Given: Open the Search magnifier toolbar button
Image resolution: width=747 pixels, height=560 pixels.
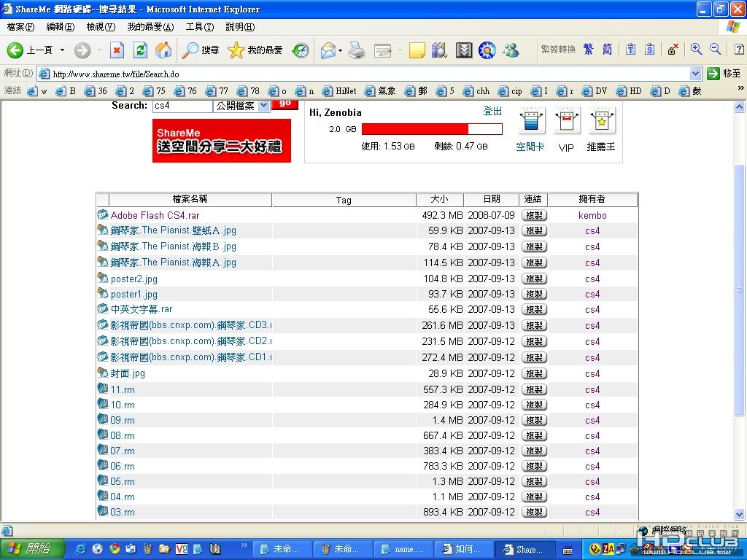Looking at the screenshot, I should (x=200, y=50).
